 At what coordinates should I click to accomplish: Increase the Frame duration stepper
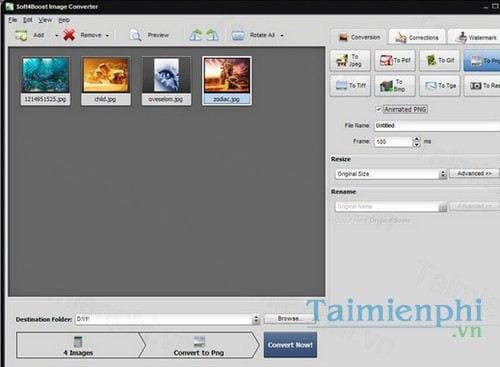417,139
